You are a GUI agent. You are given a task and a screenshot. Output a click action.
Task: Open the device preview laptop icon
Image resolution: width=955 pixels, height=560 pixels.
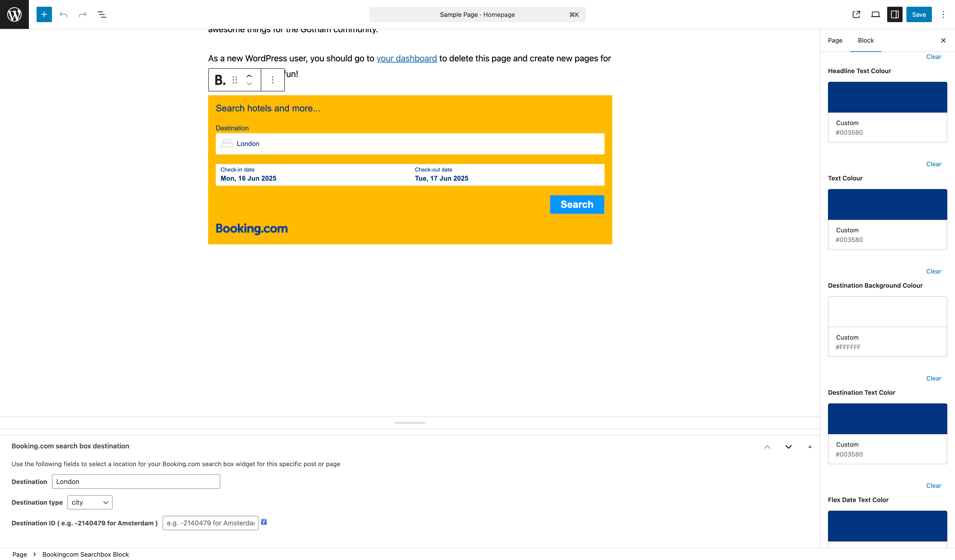point(875,14)
